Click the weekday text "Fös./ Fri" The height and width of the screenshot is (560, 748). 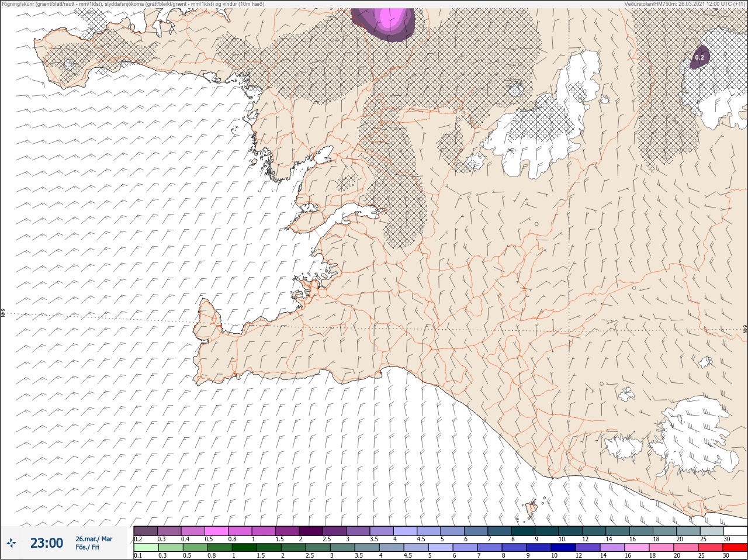87,547
